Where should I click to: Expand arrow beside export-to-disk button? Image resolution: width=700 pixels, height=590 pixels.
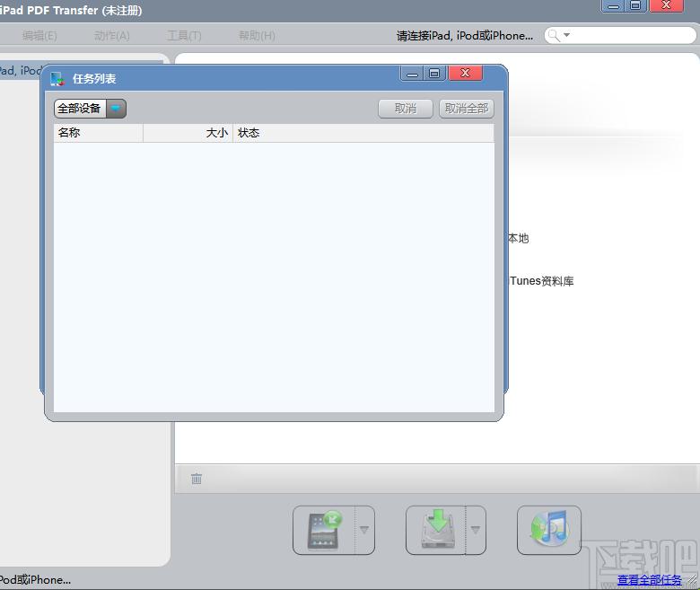(476, 530)
